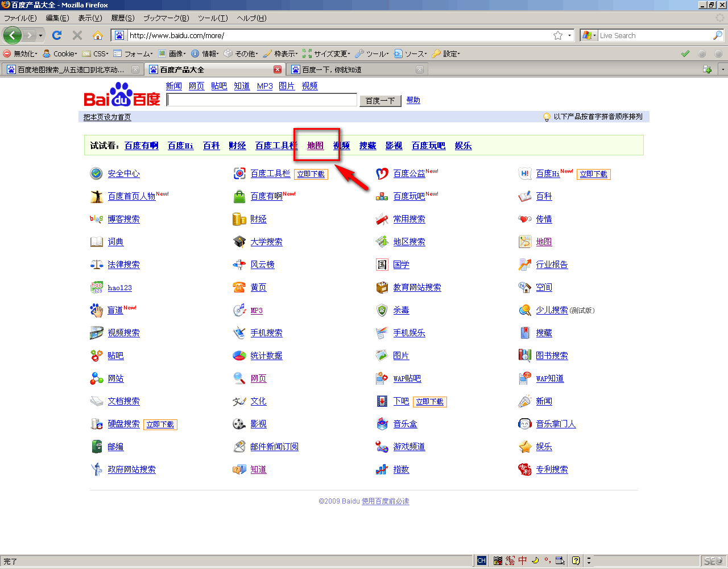Open the 教育网站搜索 link
Viewport: 728px width, 569px height.
417,287
